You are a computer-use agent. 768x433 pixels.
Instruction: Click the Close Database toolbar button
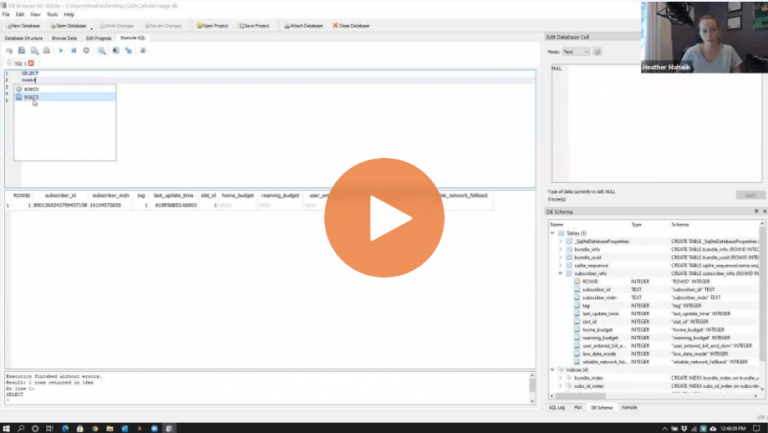(351, 25)
